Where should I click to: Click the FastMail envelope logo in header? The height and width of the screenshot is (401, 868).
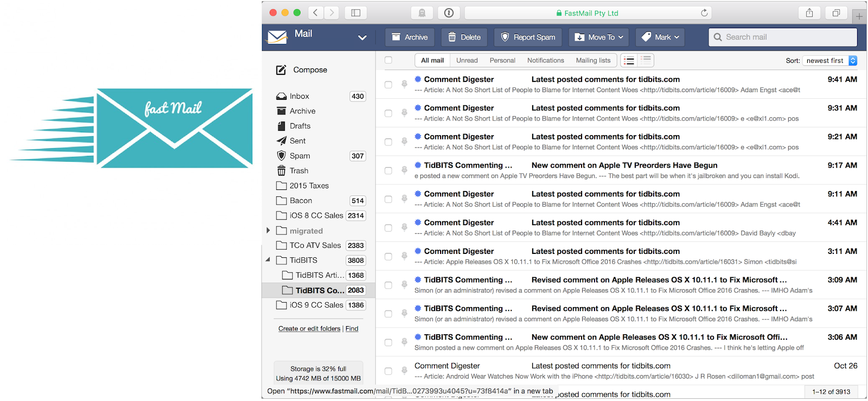tap(277, 37)
